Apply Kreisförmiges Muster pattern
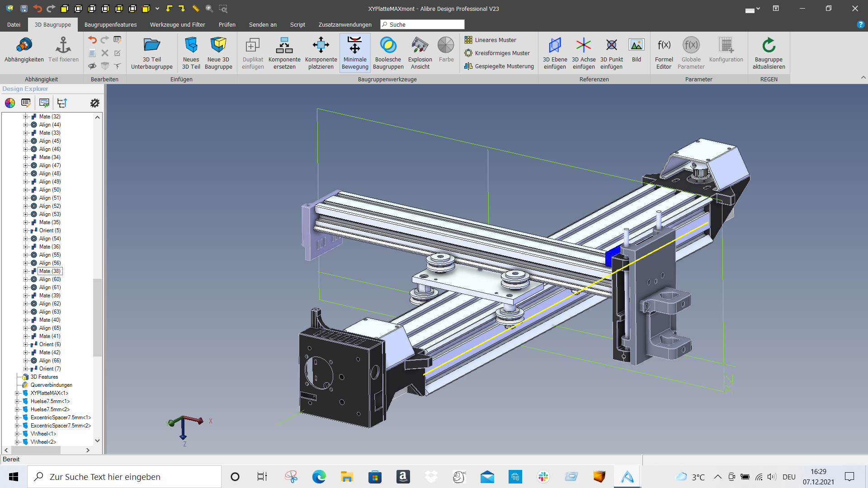The width and height of the screenshot is (868, 488). (497, 53)
